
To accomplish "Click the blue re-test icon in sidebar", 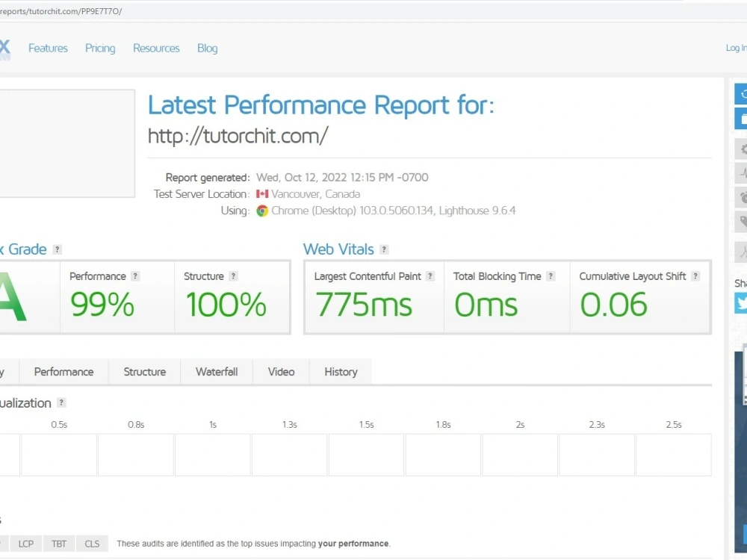I will coord(741,94).
